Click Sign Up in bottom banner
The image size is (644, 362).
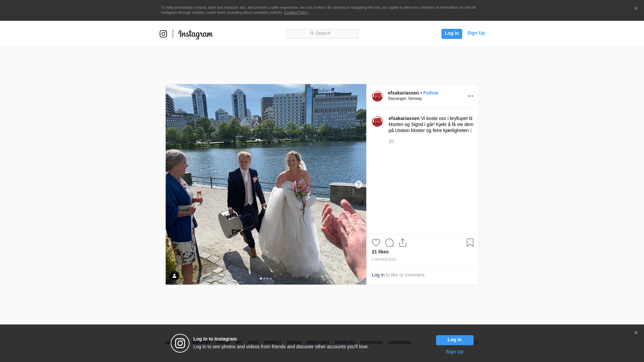[454, 352]
